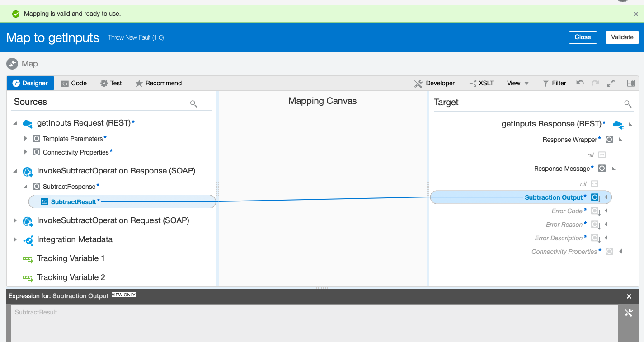Open the function builder icon in expression editor
644x342 pixels.
coord(628,312)
